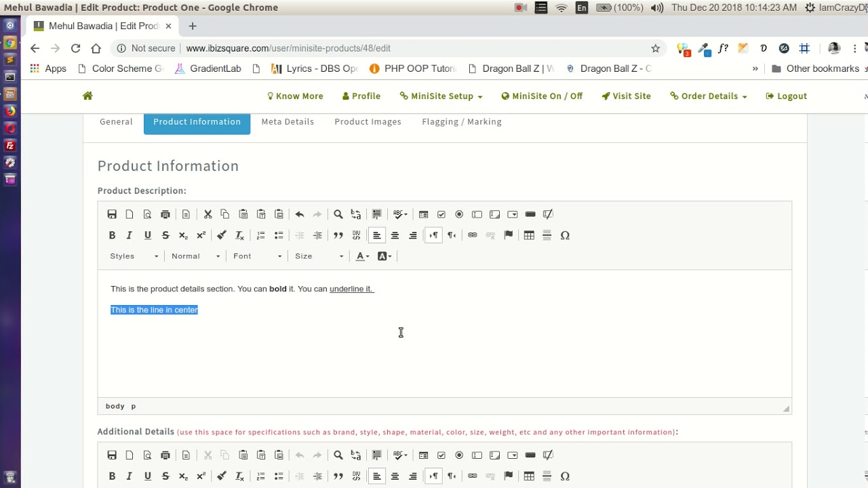Image resolution: width=868 pixels, height=488 pixels.
Task: Toggle Underline in Product Description editor
Action: click(x=147, y=235)
